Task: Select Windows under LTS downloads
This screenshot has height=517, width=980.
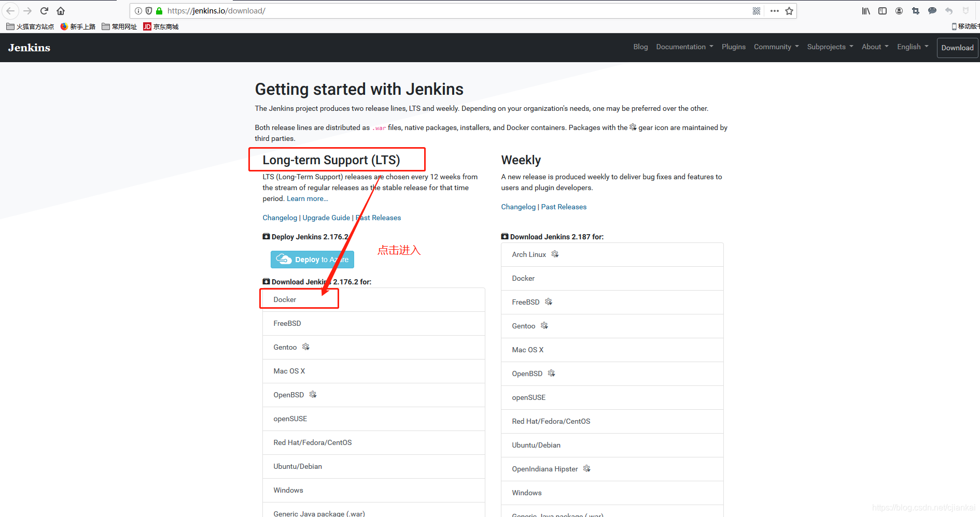Action: [374, 490]
